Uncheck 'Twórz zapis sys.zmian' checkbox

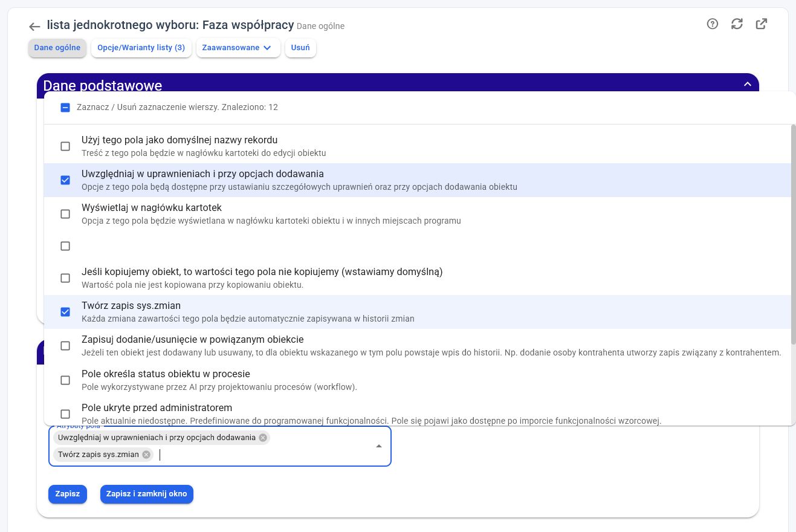coord(65,312)
